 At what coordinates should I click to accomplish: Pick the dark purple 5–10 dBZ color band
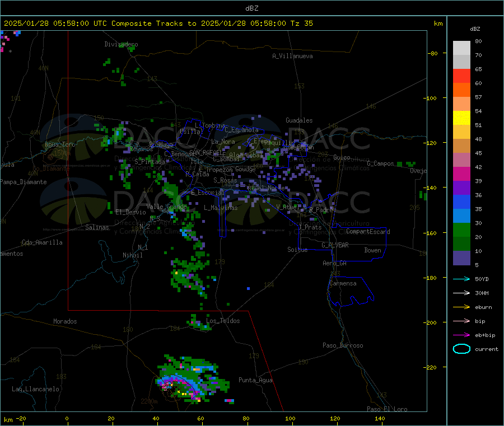461,258
